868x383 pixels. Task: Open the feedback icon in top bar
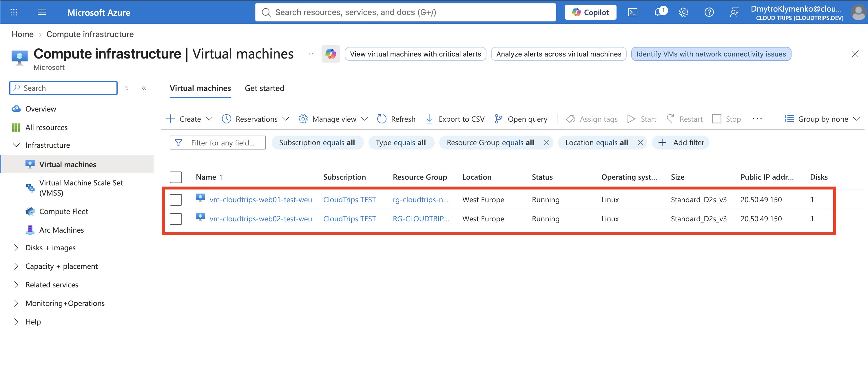(x=734, y=12)
